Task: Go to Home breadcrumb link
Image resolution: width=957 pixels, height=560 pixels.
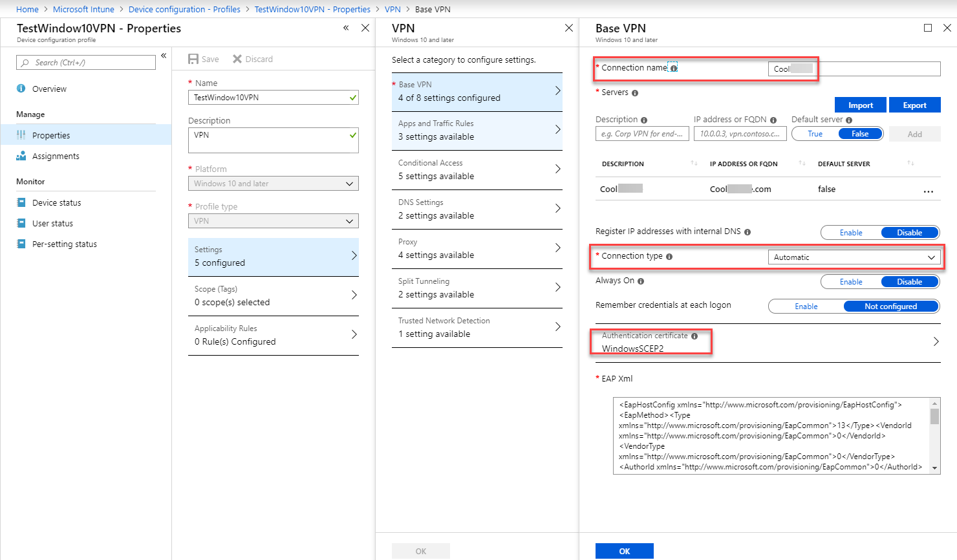Action: pos(27,10)
